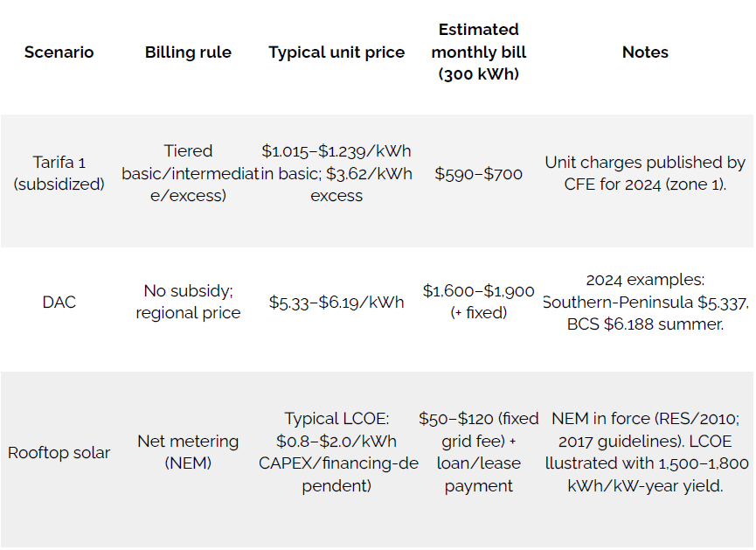756x550 pixels.
Task: Click the Typical unit price header
Action: 336,52
